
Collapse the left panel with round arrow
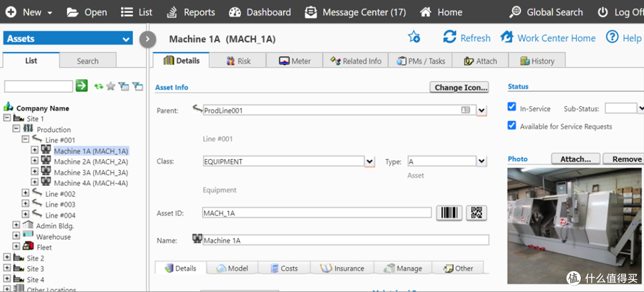coord(148,39)
